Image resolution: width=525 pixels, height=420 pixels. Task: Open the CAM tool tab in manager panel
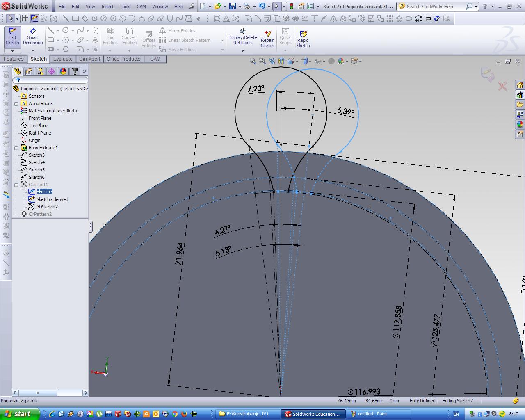click(75, 71)
